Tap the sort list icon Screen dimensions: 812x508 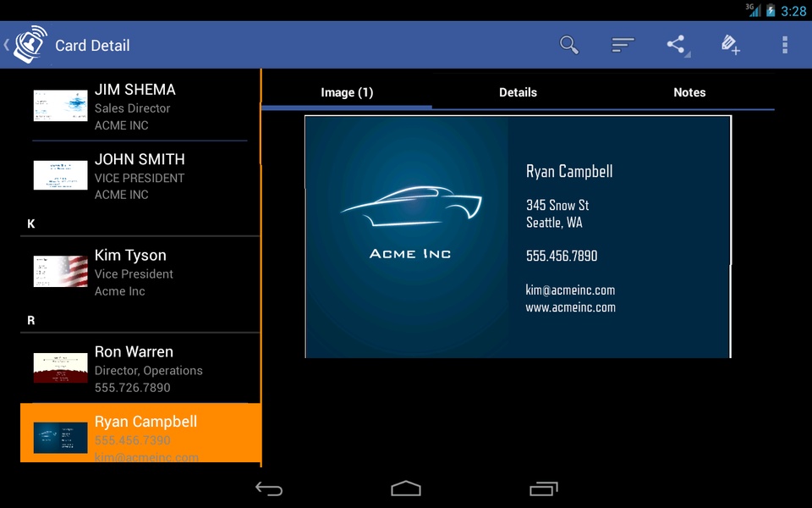[x=623, y=45]
